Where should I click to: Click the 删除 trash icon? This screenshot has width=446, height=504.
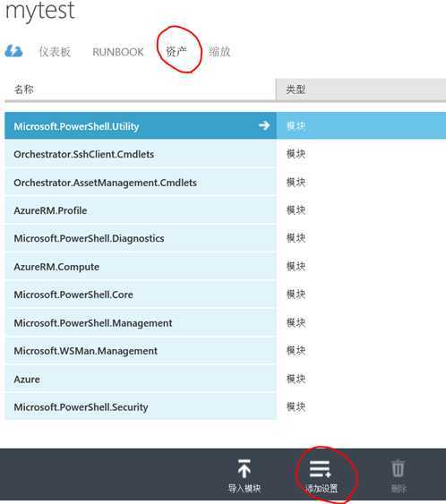(399, 468)
